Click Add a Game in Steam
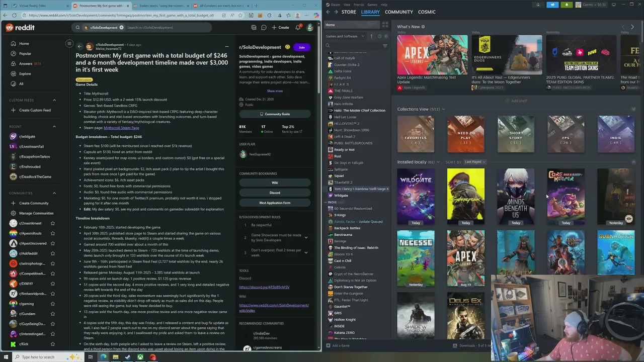 [x=338, y=345]
